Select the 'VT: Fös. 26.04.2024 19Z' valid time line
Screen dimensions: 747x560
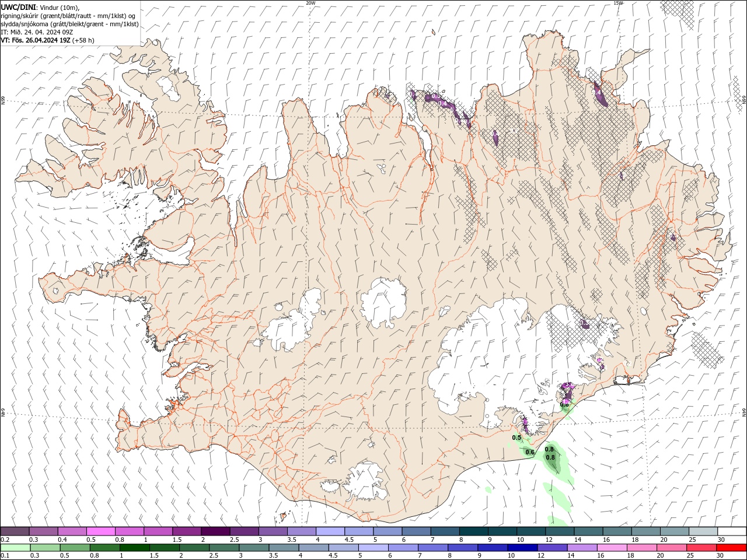pyautogui.click(x=36, y=40)
